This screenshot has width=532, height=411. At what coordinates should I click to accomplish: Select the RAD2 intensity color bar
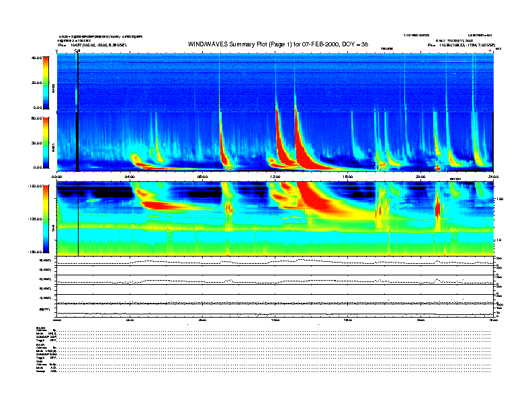46,83
